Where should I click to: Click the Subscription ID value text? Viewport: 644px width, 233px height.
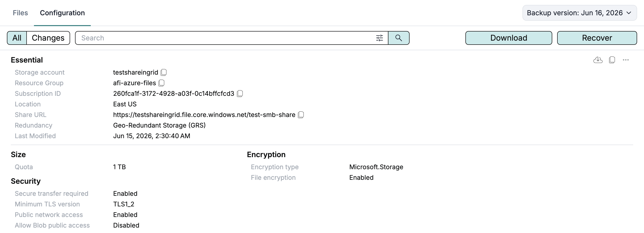point(173,93)
